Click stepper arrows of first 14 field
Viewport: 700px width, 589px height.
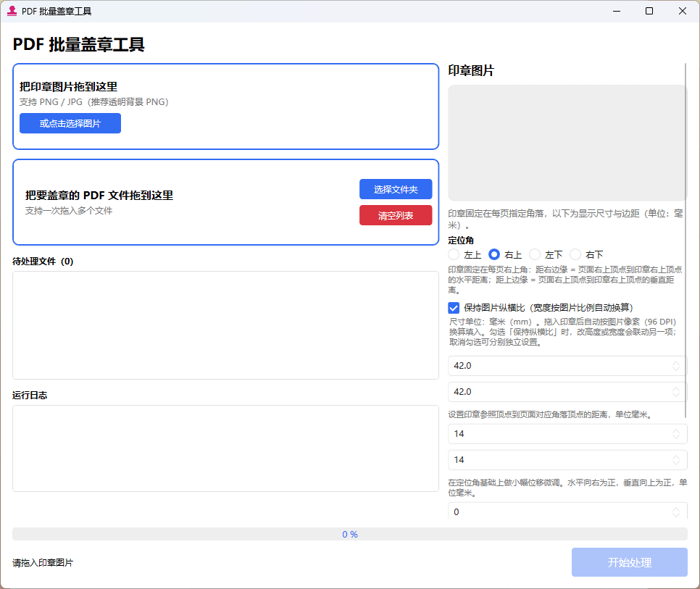click(676, 434)
